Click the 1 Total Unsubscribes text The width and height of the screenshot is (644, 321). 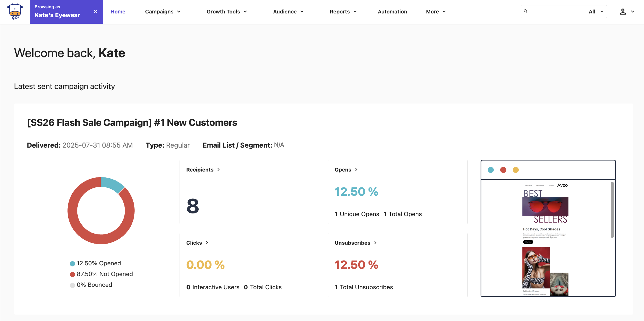click(x=364, y=287)
